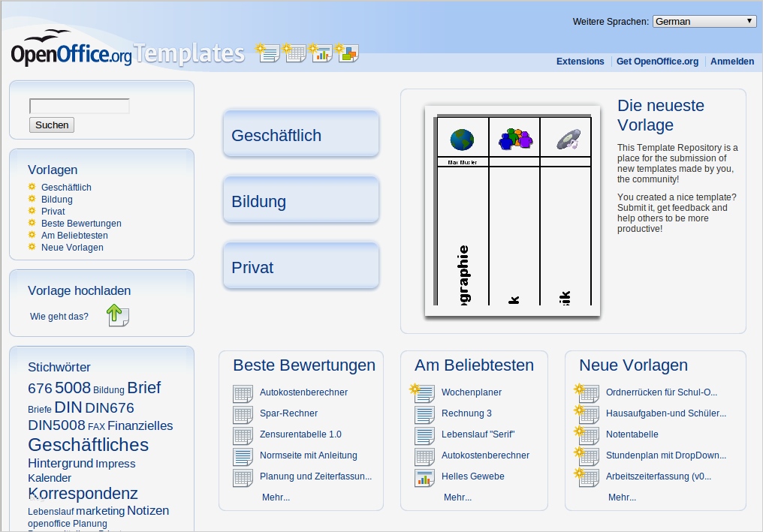Viewport: 763px width, 532px height.
Task: Open the new drawing template icon
Action: (x=347, y=53)
